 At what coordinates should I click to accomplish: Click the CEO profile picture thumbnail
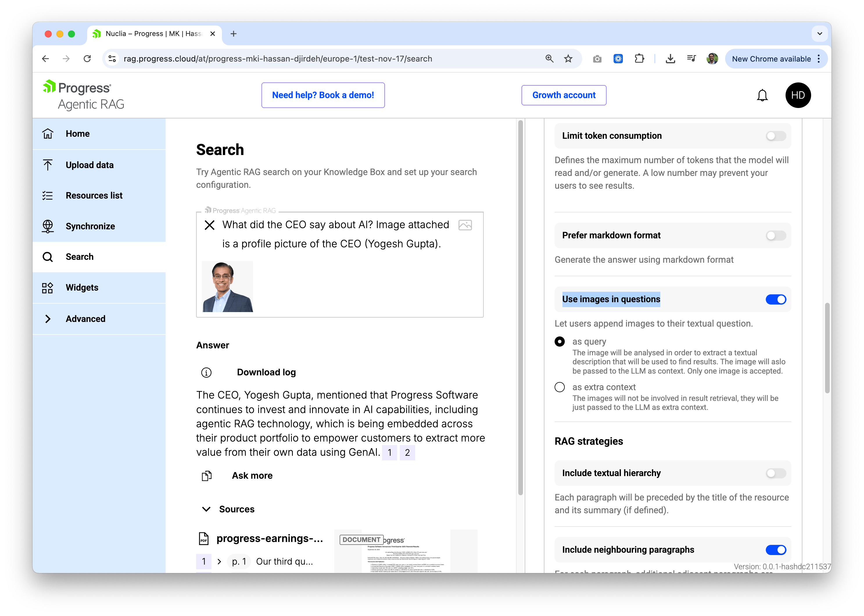[x=227, y=286]
